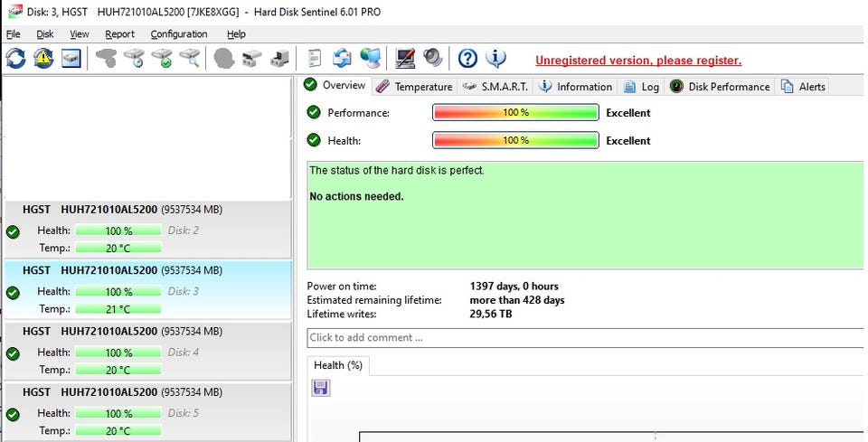
Task: Click the disk with magnifier toolbar icon
Action: tap(190, 58)
